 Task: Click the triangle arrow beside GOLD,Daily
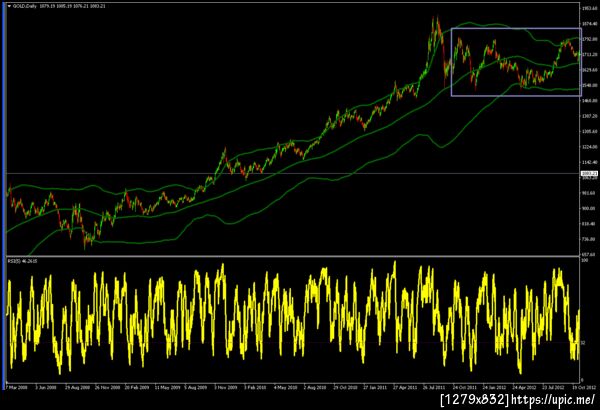(9, 6)
